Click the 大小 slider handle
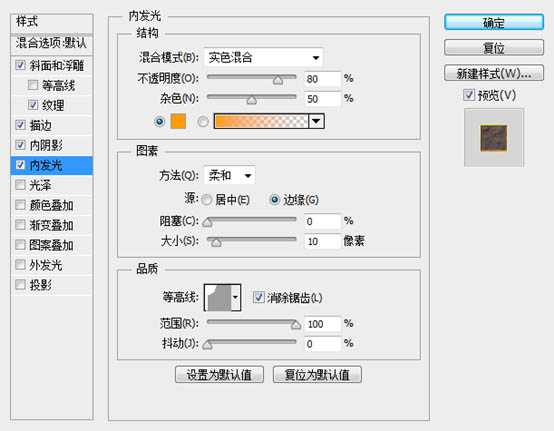 [216, 242]
